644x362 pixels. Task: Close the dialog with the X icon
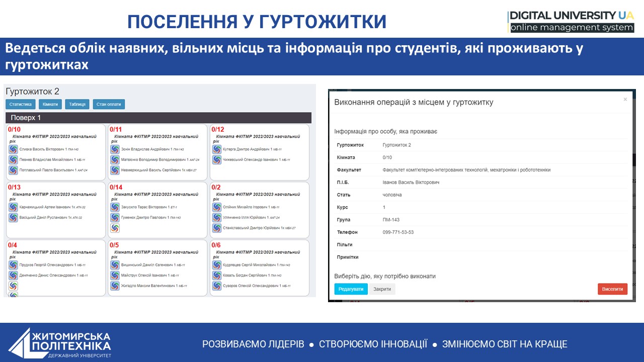(x=625, y=100)
